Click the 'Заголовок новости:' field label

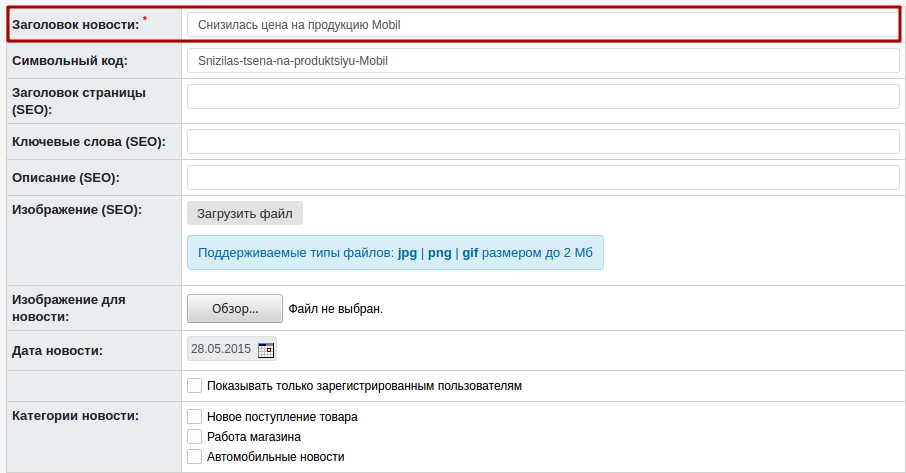75,24
